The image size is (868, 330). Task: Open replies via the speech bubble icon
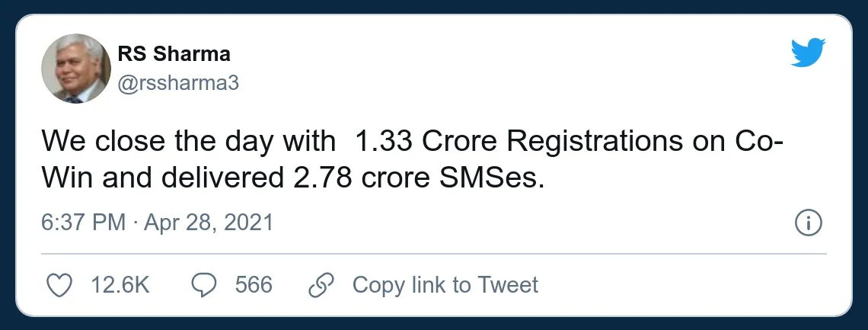tap(204, 285)
